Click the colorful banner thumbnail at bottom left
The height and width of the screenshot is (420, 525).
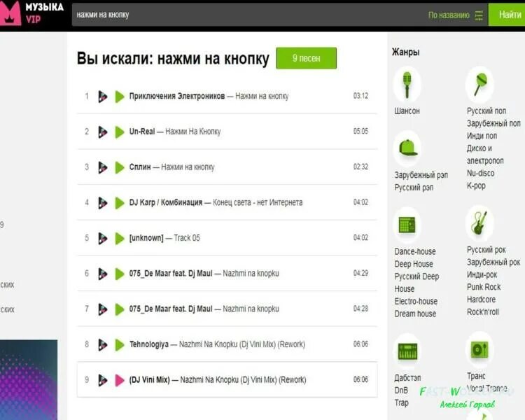tap(29, 380)
